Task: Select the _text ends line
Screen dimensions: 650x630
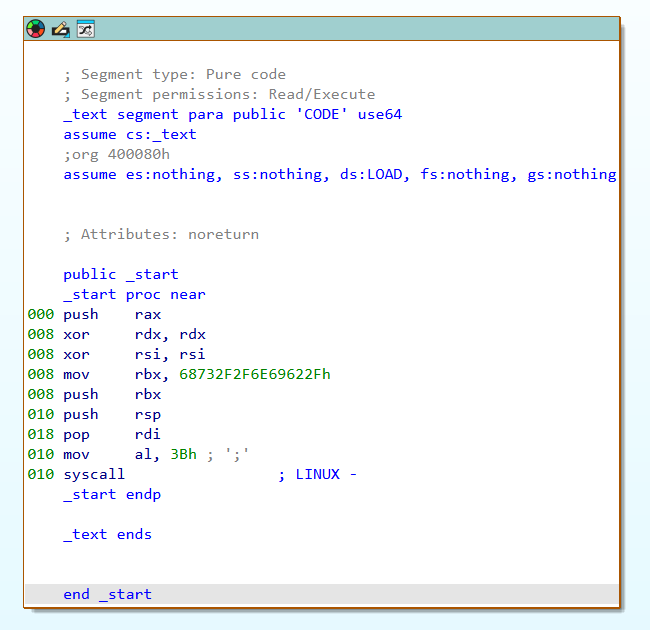Action: (x=107, y=534)
